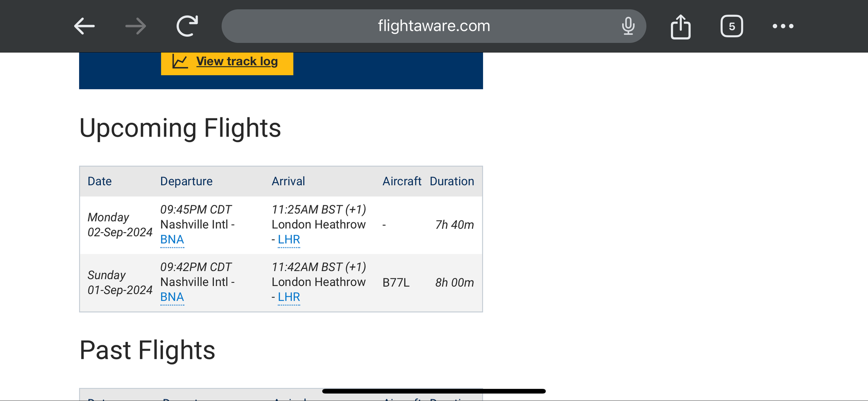
Task: Click the Aircraft column header
Action: [x=402, y=181]
